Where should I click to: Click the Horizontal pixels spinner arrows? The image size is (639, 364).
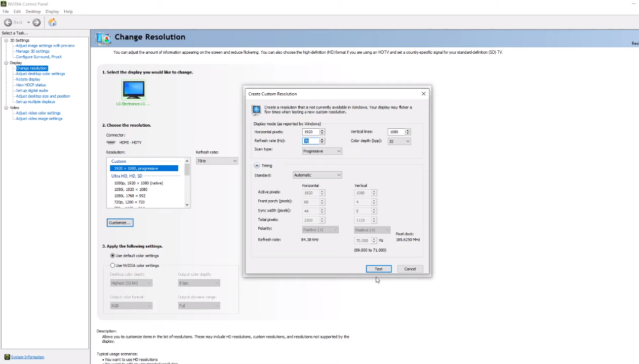point(322,132)
